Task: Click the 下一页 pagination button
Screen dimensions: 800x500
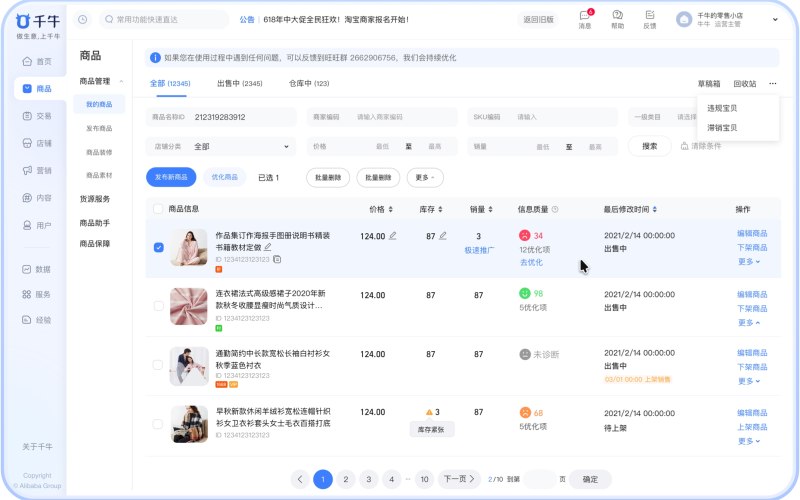Action: tap(459, 479)
